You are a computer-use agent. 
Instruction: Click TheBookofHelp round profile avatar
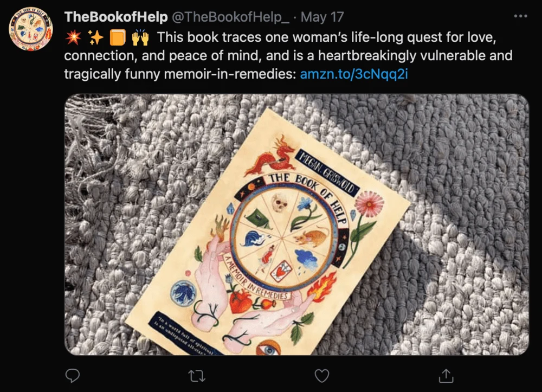pyautogui.click(x=30, y=30)
